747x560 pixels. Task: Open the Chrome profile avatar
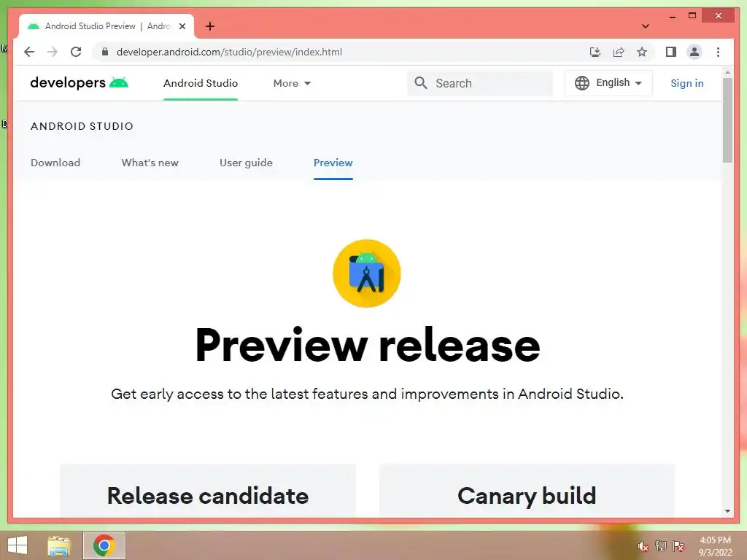coord(694,52)
